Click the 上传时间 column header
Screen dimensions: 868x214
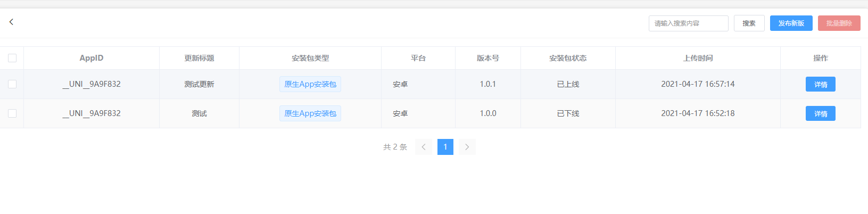pyautogui.click(x=698, y=58)
